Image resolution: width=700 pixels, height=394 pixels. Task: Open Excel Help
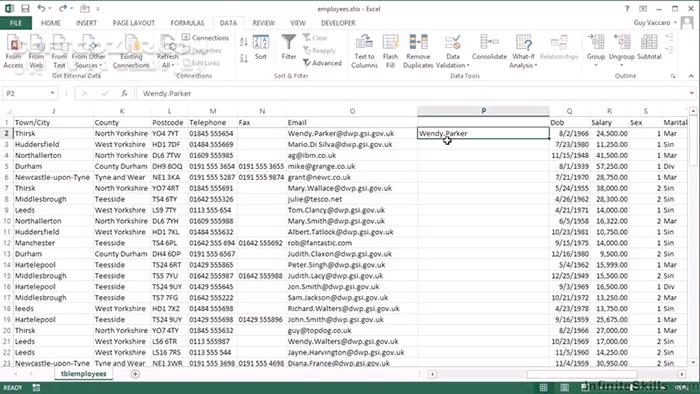tap(626, 8)
